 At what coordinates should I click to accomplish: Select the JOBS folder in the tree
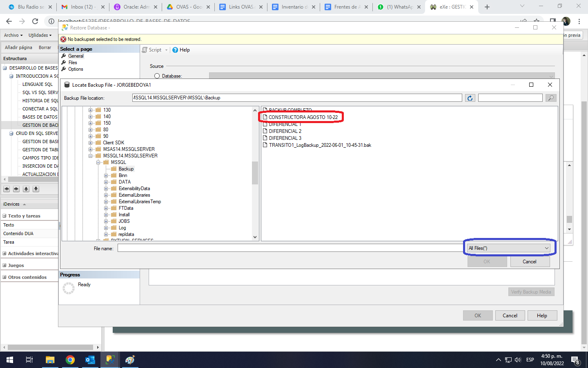click(x=124, y=221)
